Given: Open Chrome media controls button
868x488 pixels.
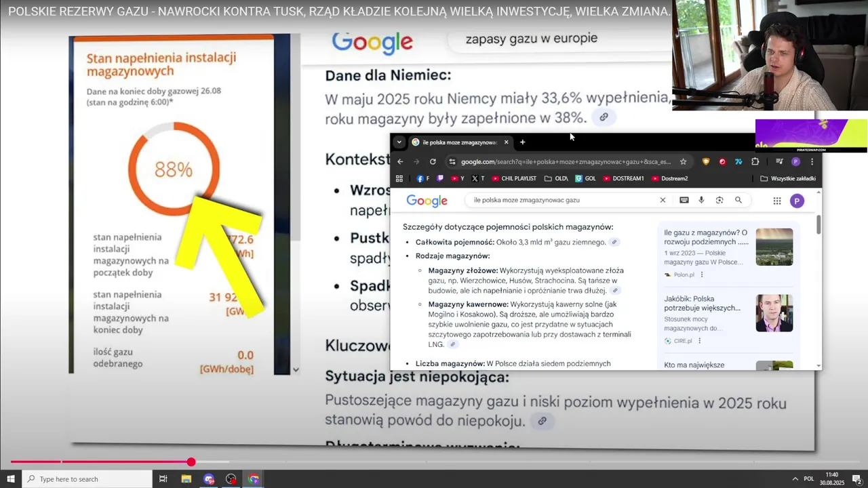Looking at the screenshot, I should 779,161.
